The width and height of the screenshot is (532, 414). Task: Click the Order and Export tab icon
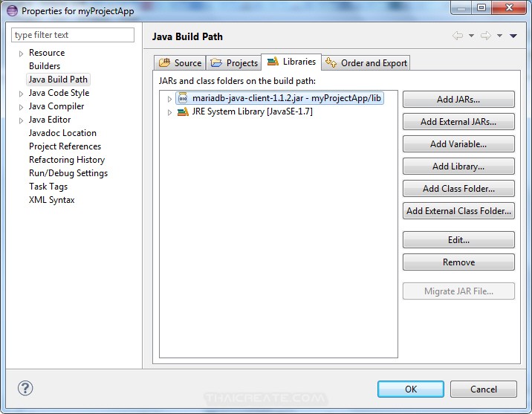[x=331, y=62]
